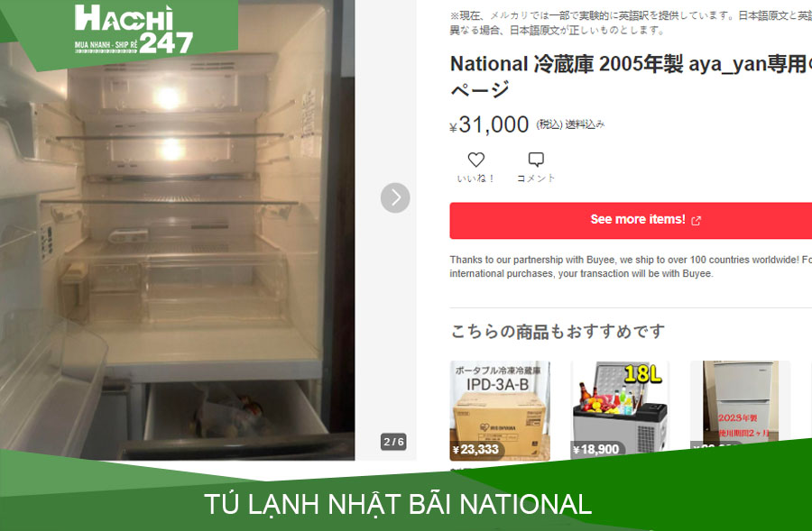
Task: Click the コメント label
Action: pos(536,179)
